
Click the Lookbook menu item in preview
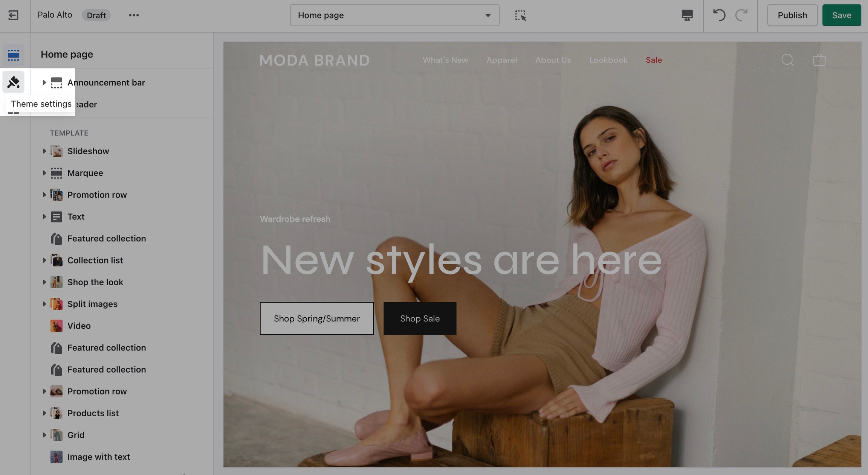(608, 60)
